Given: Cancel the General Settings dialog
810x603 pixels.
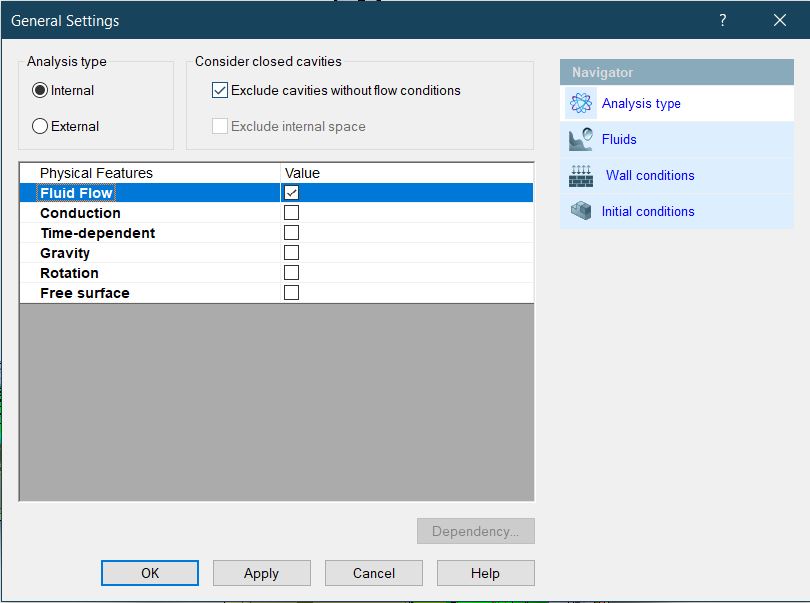Looking at the screenshot, I should pyautogui.click(x=373, y=573).
